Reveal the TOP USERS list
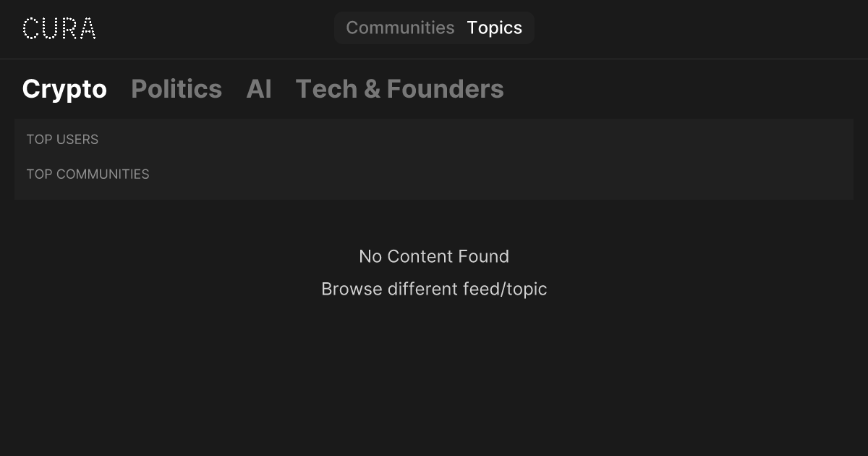The width and height of the screenshot is (868, 456). click(x=62, y=139)
